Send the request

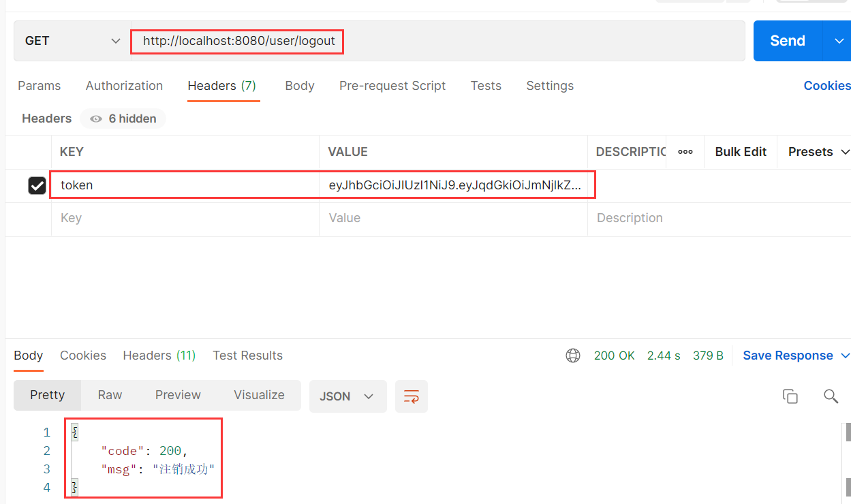point(788,41)
